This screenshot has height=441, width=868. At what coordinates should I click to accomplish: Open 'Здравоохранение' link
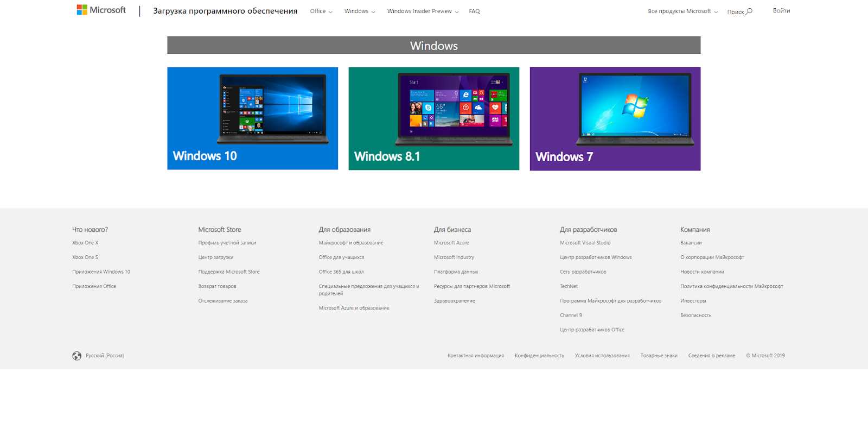455,301
